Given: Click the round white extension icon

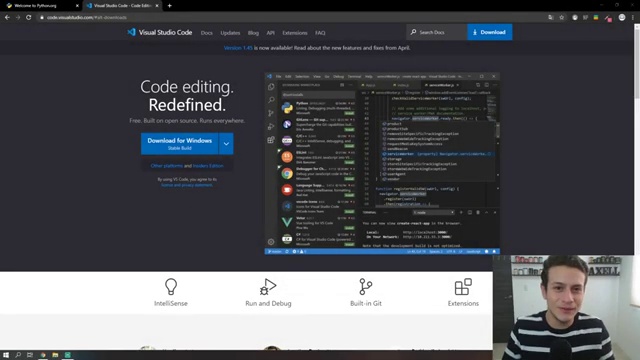Looking at the screenshot, I should pos(575,17).
